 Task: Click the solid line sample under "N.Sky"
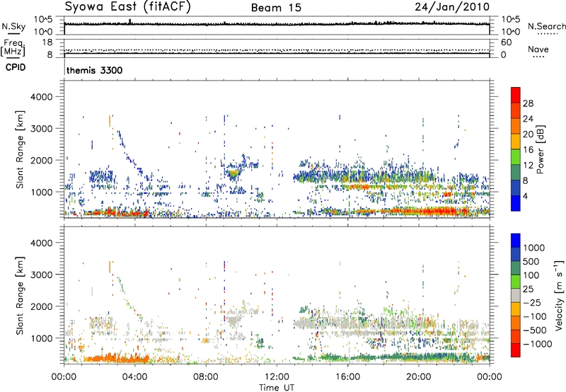click(x=13, y=33)
